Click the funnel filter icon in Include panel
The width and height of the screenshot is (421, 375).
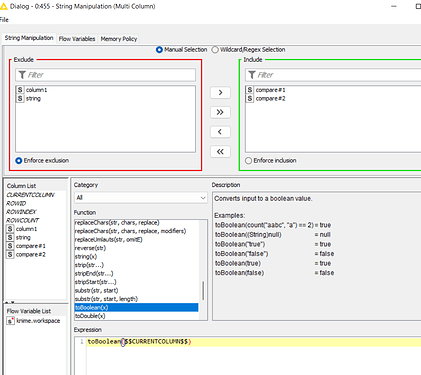[252, 75]
